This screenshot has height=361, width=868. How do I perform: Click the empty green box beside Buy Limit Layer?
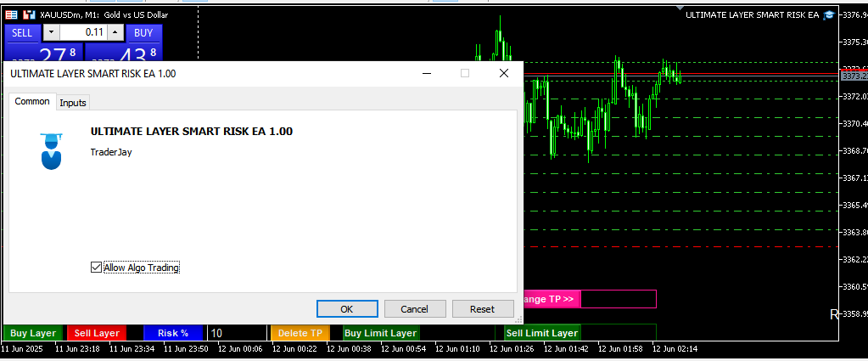click(x=457, y=333)
